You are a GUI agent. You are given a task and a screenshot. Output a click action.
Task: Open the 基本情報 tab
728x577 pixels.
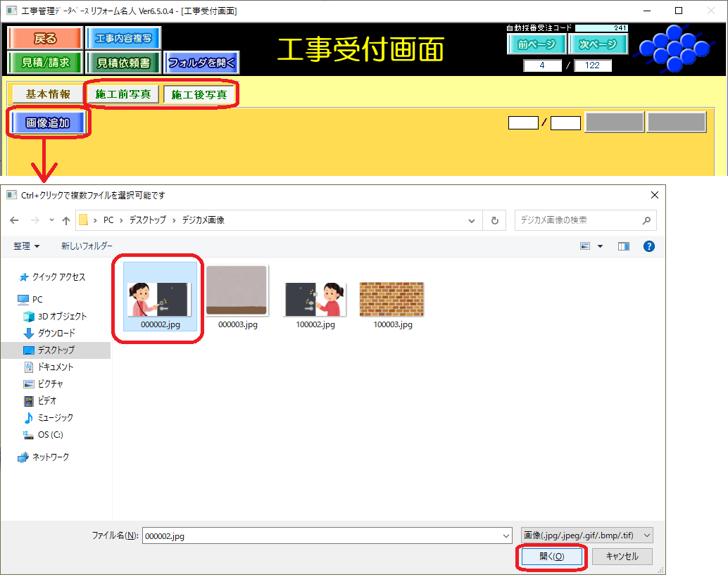[48, 94]
